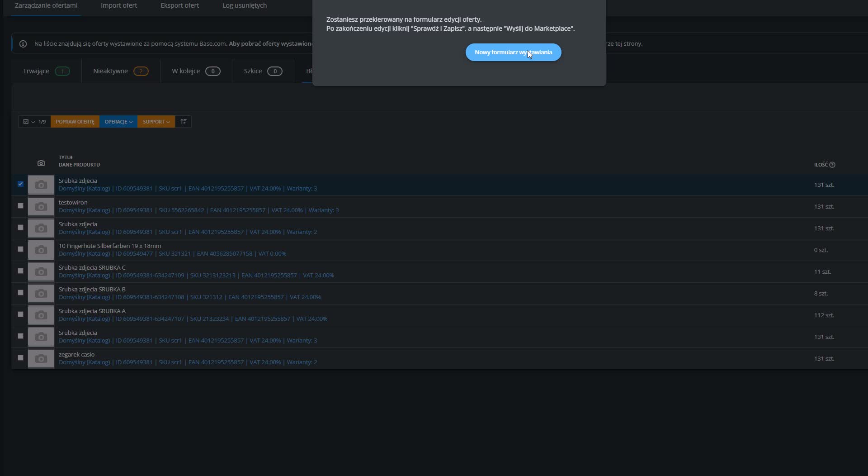
Task: Click the 11 szt. quantity value
Action: coord(823,271)
